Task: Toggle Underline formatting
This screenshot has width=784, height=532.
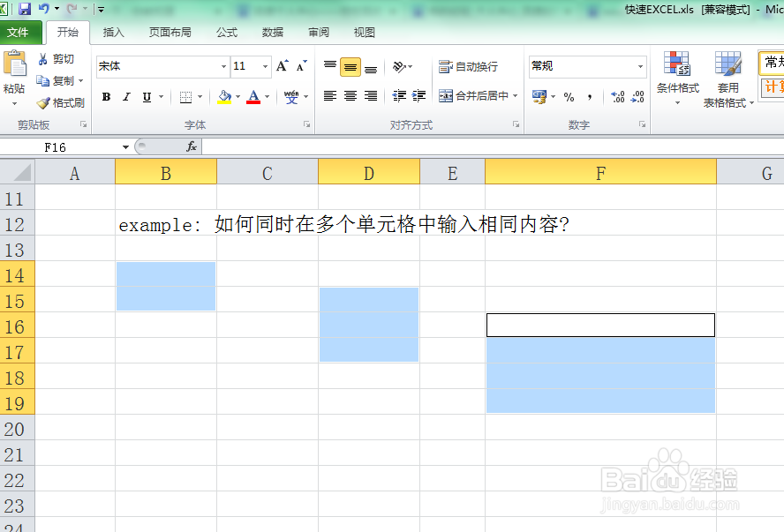Action: point(147,97)
